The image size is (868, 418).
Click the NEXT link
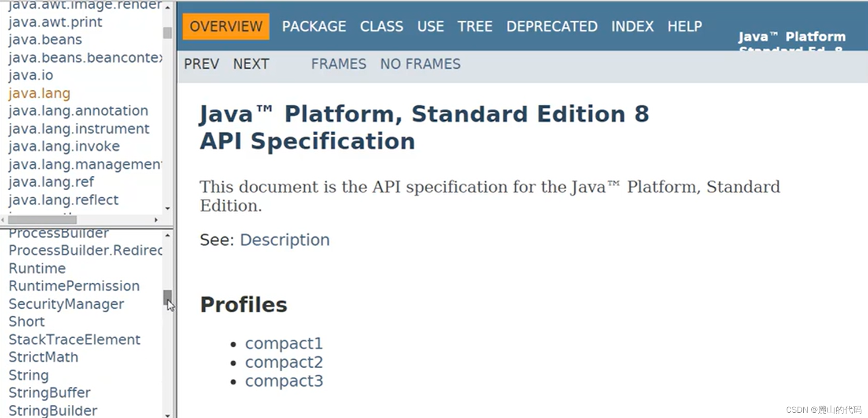click(251, 64)
